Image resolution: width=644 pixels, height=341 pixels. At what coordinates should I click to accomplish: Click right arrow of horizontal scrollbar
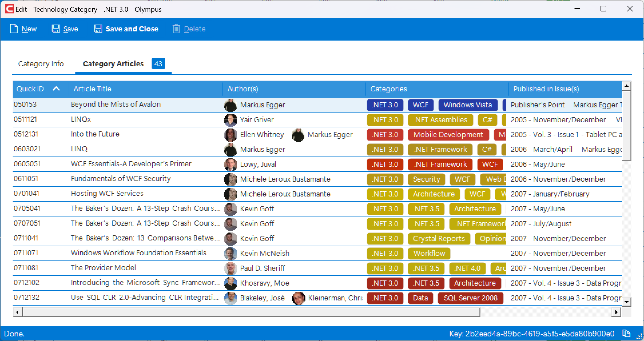(616, 312)
